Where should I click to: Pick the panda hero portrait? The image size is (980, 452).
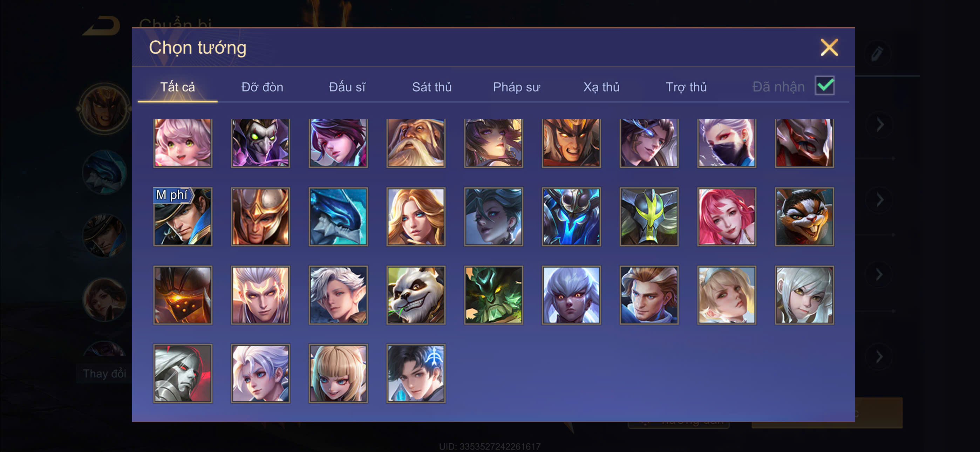click(x=415, y=295)
